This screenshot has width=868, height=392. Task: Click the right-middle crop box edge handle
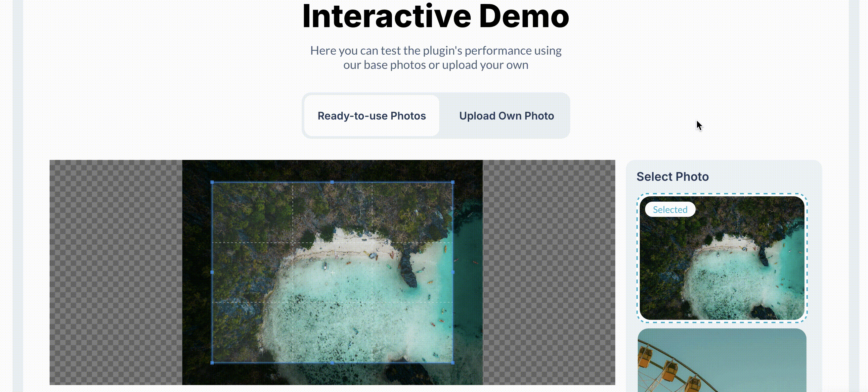[x=453, y=272]
